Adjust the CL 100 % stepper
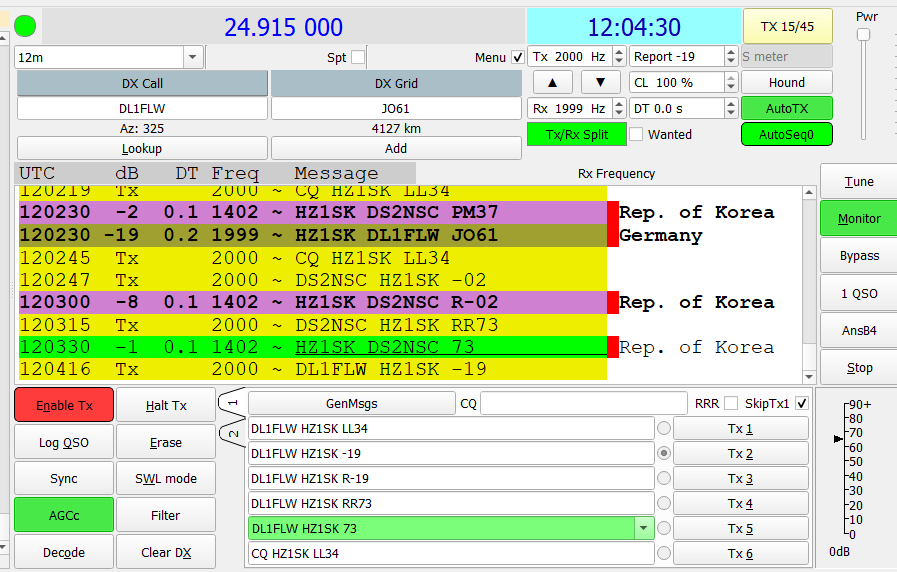 click(731, 82)
